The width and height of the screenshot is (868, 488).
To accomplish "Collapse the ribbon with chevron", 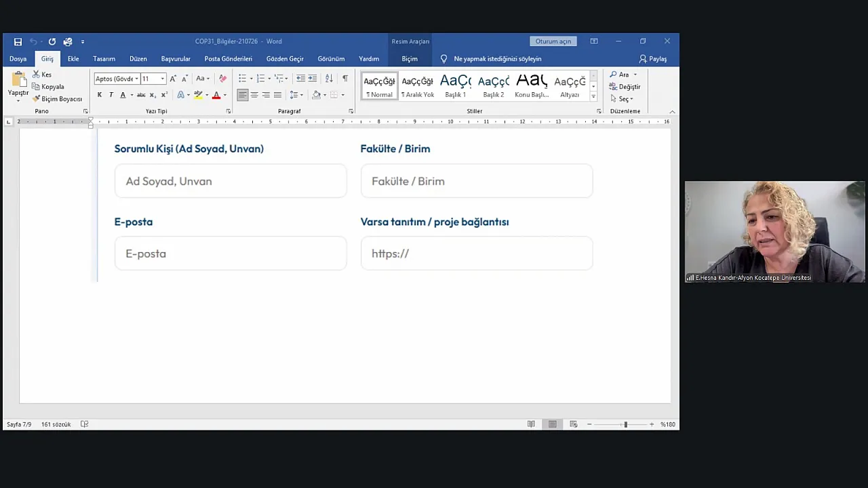I will point(672,112).
